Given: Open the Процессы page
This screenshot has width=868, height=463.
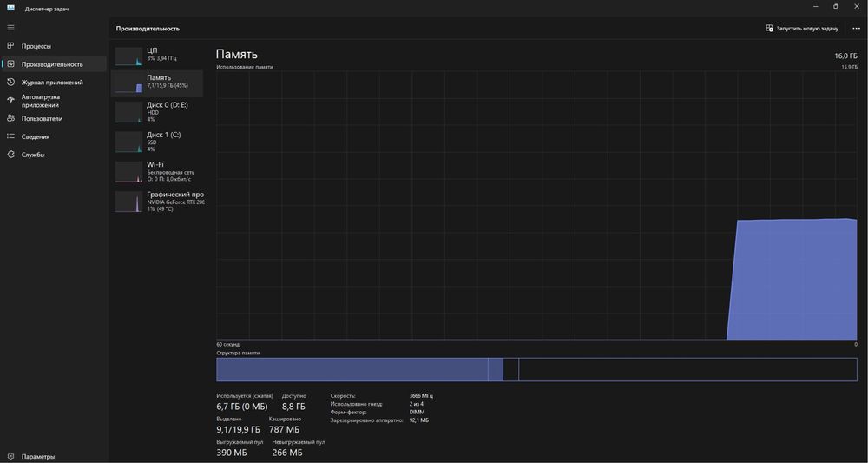Looking at the screenshot, I should tap(54, 46).
